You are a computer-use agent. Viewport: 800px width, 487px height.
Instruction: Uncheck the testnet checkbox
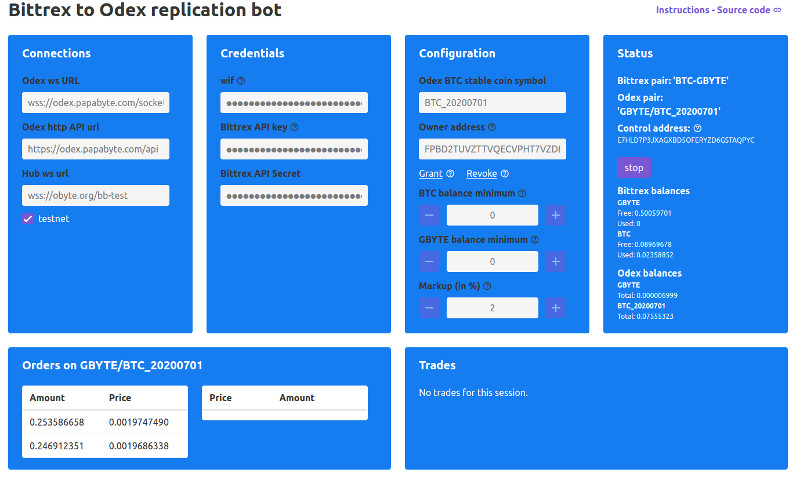(28, 219)
